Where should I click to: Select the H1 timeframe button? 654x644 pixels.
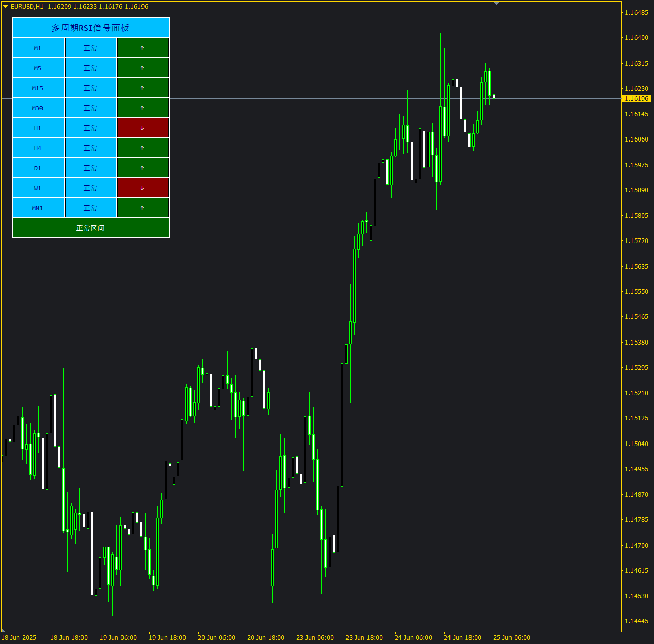coord(38,128)
